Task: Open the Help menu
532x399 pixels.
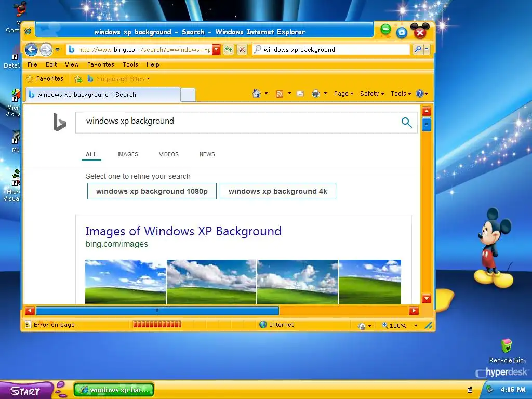Action: coord(153,64)
